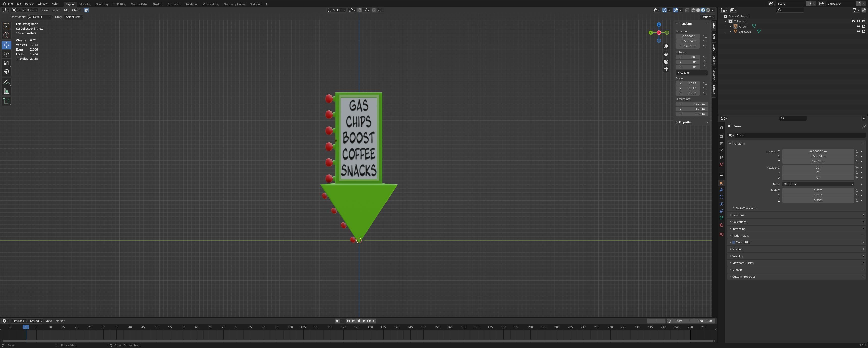Hide the Light.005 object in outliner
The image size is (868, 348).
point(858,31)
